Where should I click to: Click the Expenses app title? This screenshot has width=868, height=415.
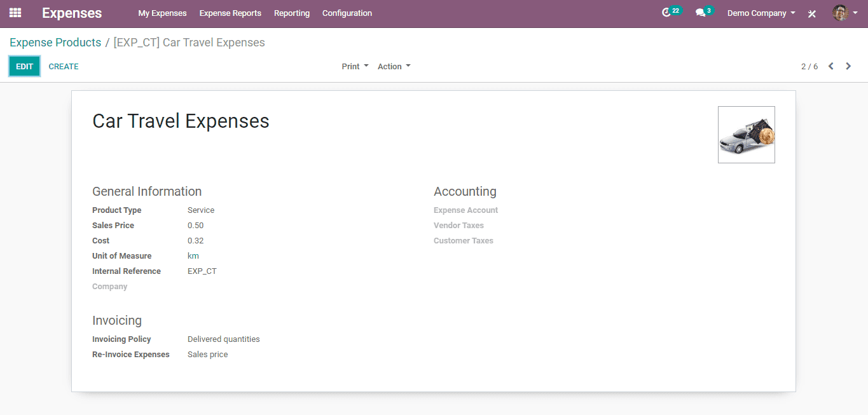click(72, 13)
